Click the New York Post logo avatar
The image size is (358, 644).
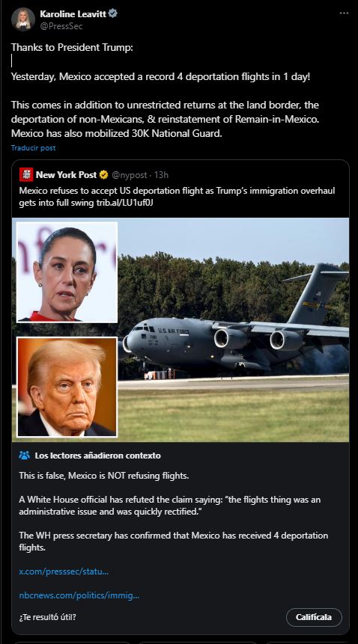coord(26,174)
